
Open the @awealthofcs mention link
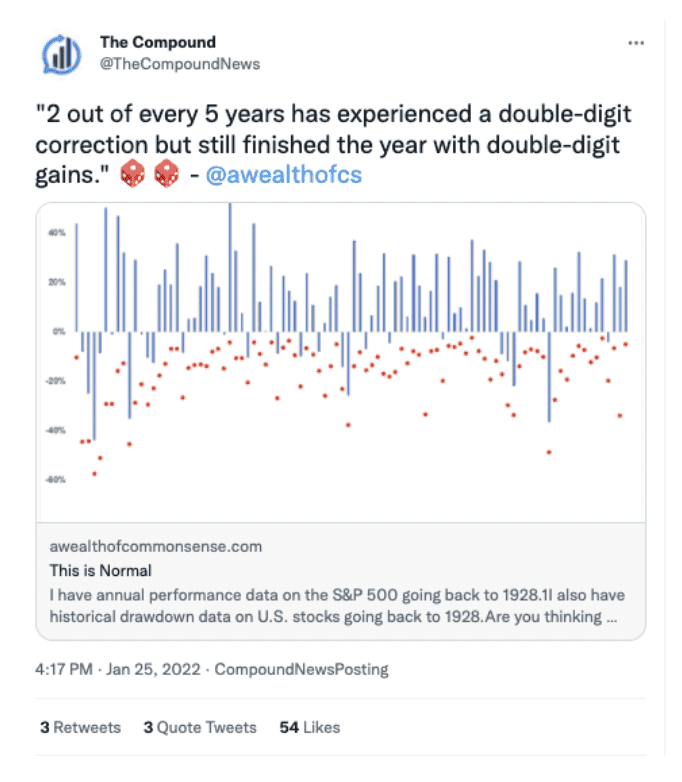(284, 175)
